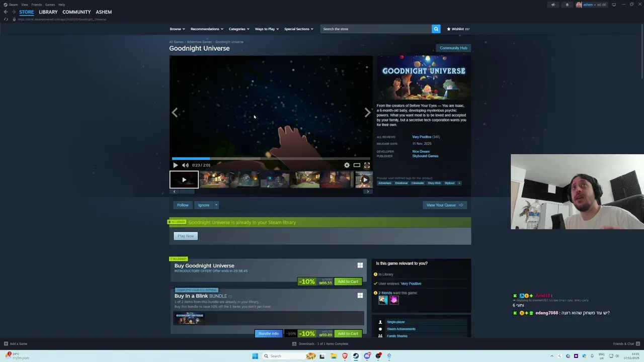
Task: Switch to the COMMUNITY tab
Action: (76, 12)
